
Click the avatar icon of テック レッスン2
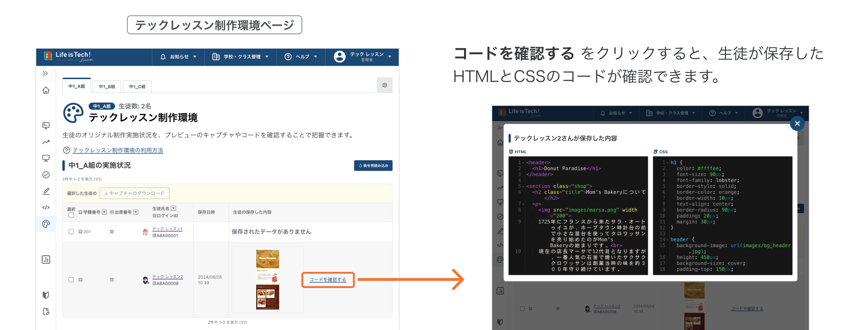click(145, 280)
